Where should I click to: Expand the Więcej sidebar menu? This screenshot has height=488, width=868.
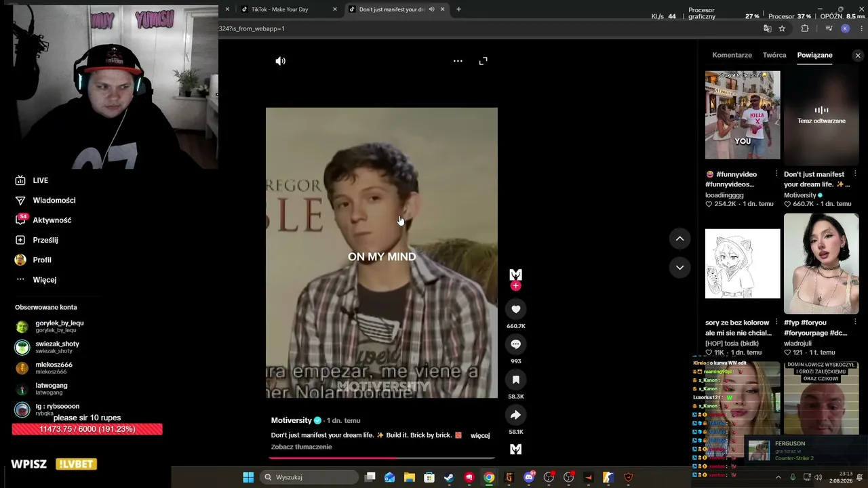tap(45, 280)
